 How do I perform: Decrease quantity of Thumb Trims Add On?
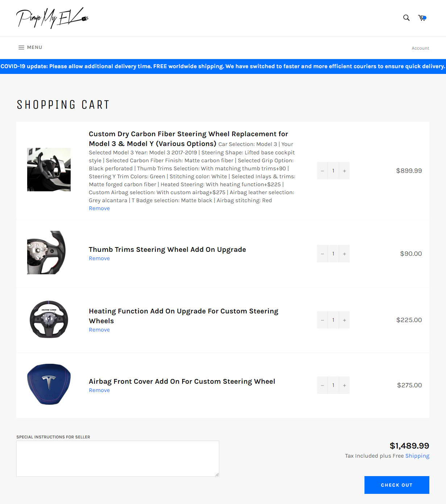[x=322, y=254]
